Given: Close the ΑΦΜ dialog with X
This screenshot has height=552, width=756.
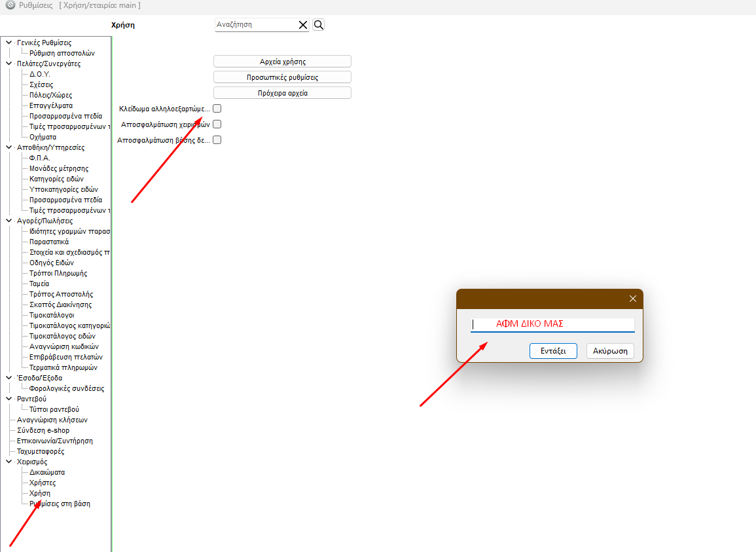Looking at the screenshot, I should click(x=632, y=299).
